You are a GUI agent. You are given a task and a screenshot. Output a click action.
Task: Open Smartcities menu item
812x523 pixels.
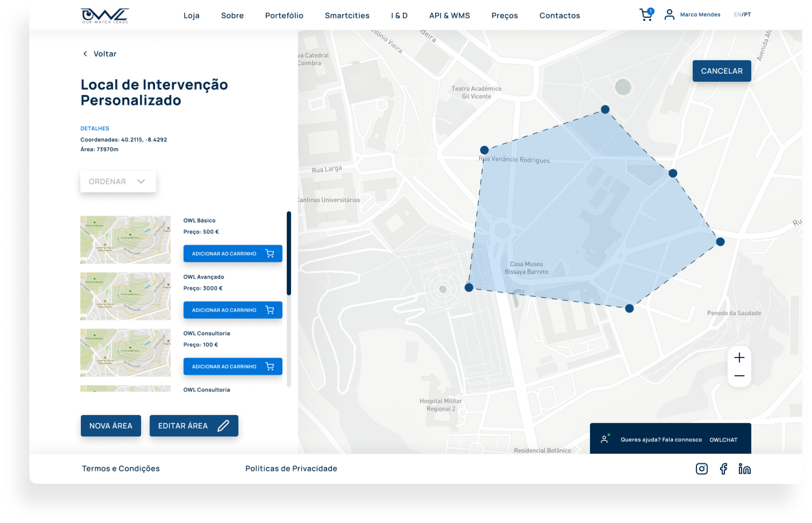click(x=347, y=15)
